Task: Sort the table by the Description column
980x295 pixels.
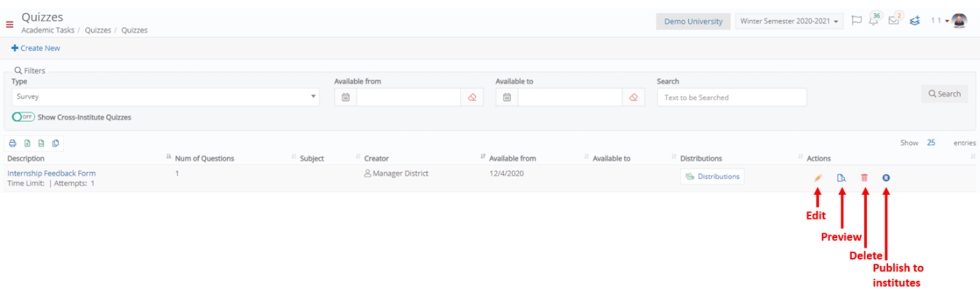Action: 26,159
